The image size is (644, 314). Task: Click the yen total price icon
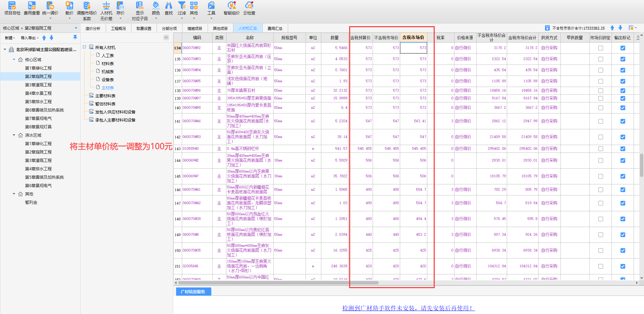pos(547,28)
